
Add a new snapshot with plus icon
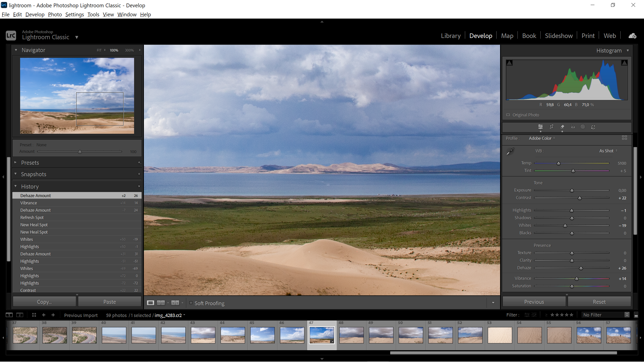139,174
